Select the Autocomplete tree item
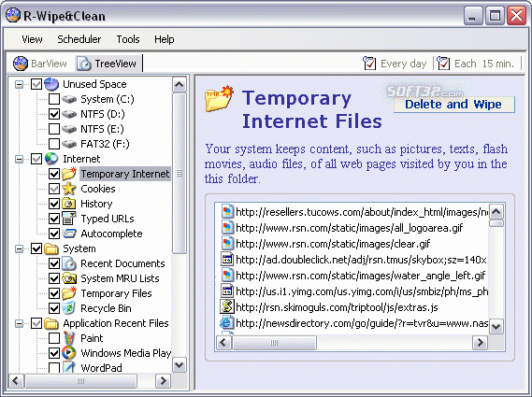The image size is (532, 397). (111, 234)
